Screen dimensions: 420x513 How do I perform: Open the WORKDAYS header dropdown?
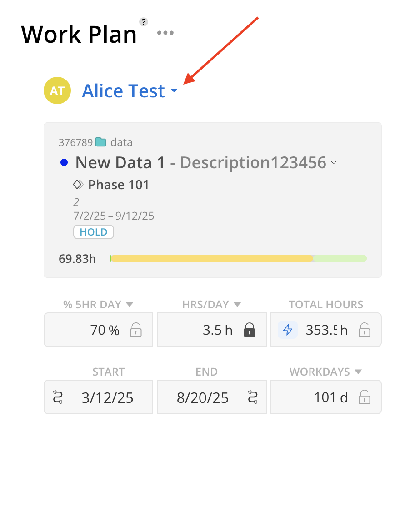point(358,372)
